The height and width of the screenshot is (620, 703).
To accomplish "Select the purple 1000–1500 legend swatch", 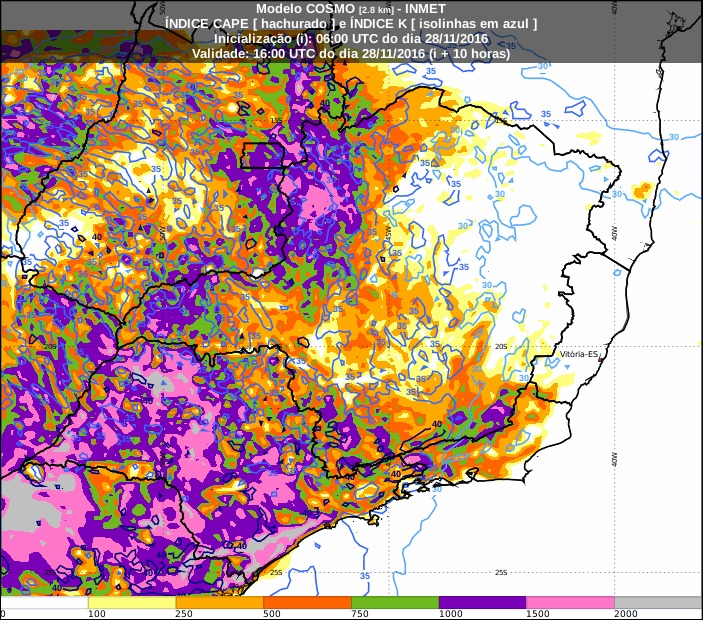I will point(482,603).
